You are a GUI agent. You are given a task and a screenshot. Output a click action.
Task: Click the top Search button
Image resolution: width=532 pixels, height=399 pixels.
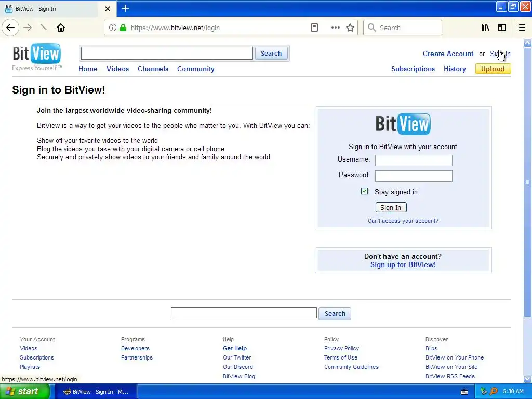click(271, 54)
